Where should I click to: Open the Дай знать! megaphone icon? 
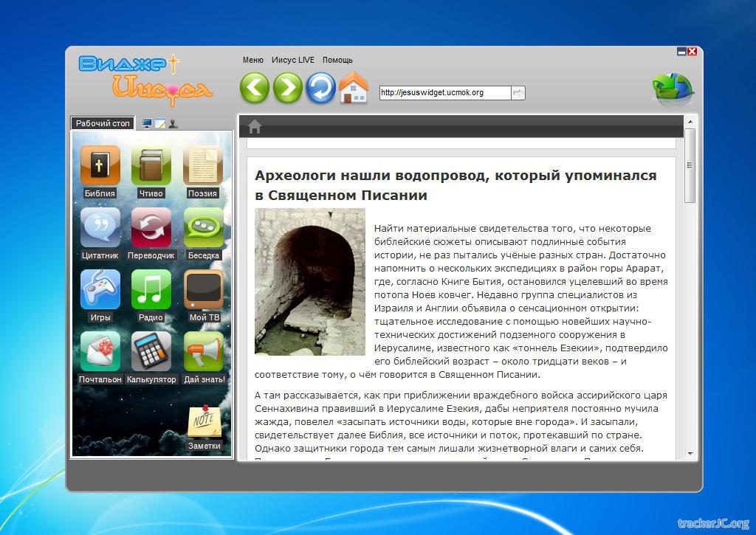click(x=204, y=351)
